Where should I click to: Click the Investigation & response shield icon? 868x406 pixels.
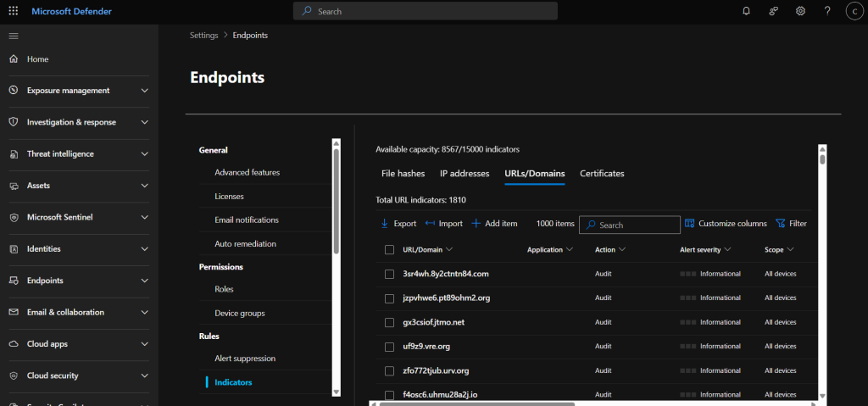(x=14, y=122)
